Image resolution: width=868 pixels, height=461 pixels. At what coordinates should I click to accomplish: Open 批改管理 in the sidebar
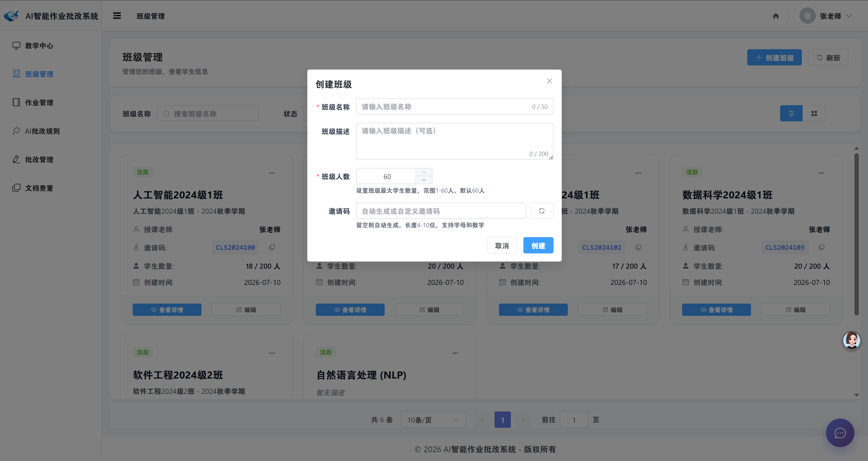[51, 159]
